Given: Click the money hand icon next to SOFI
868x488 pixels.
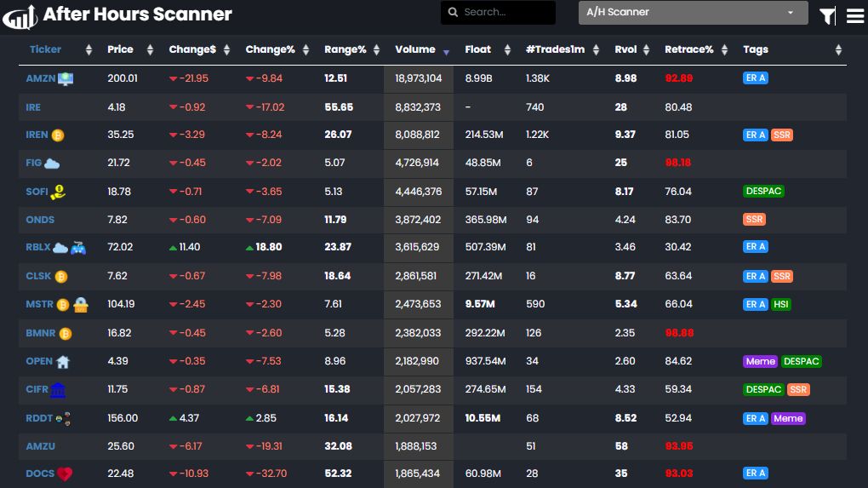Looking at the screenshot, I should click(x=58, y=192).
